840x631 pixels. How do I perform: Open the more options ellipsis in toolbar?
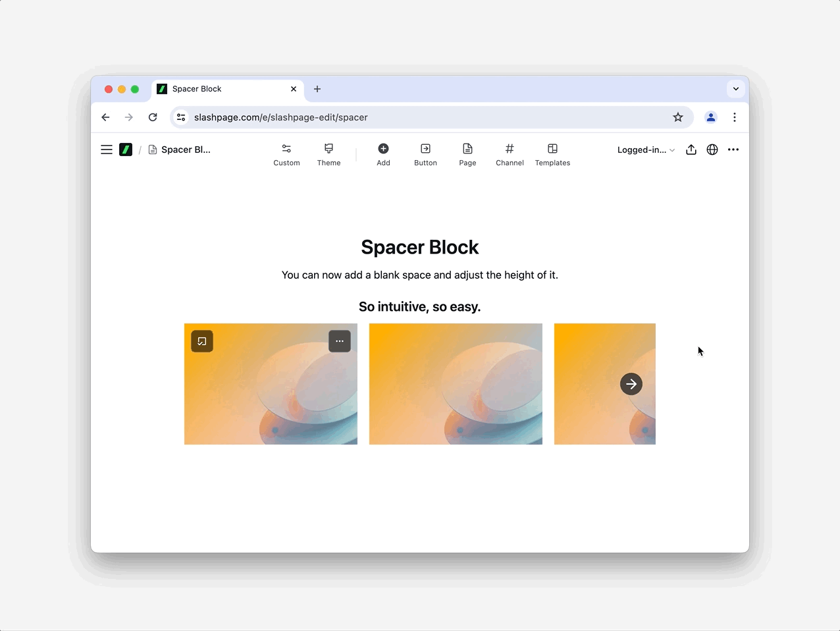pos(733,150)
